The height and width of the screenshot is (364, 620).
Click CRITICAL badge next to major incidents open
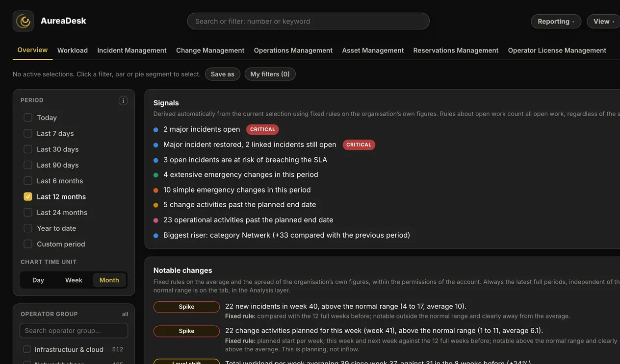pos(262,129)
